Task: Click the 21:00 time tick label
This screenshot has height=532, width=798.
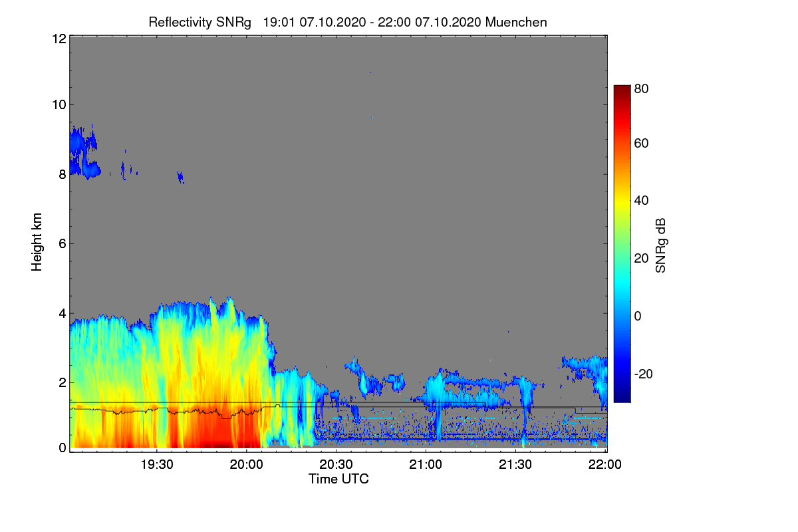Action: pyautogui.click(x=426, y=465)
